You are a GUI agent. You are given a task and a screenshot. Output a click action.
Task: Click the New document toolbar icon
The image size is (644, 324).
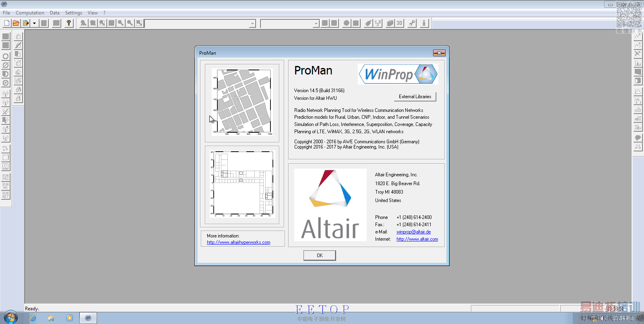(7, 23)
